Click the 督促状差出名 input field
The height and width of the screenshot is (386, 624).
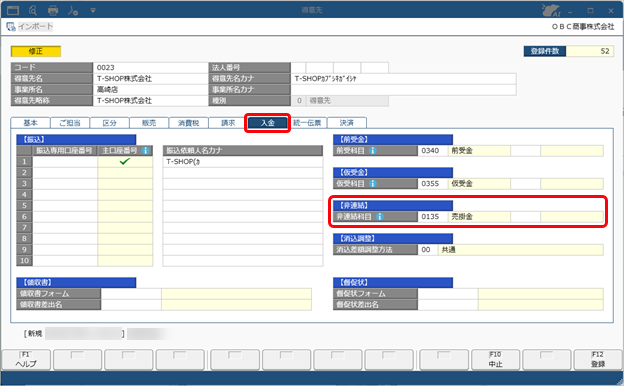(448, 304)
